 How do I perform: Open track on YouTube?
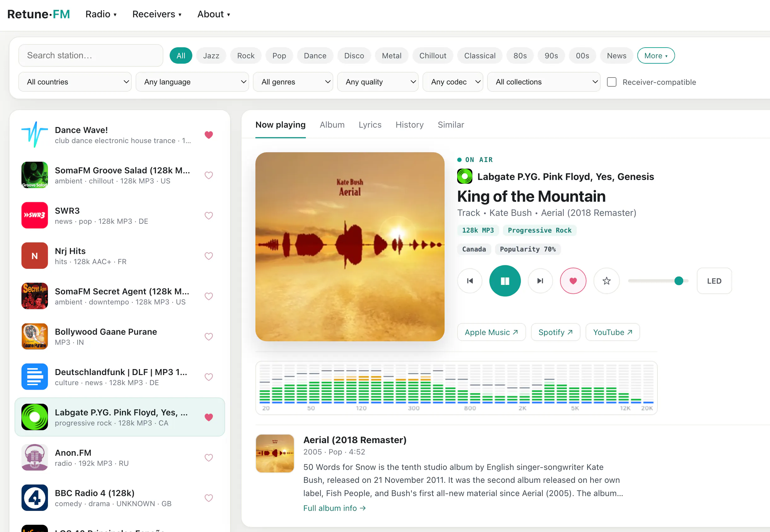click(x=612, y=332)
